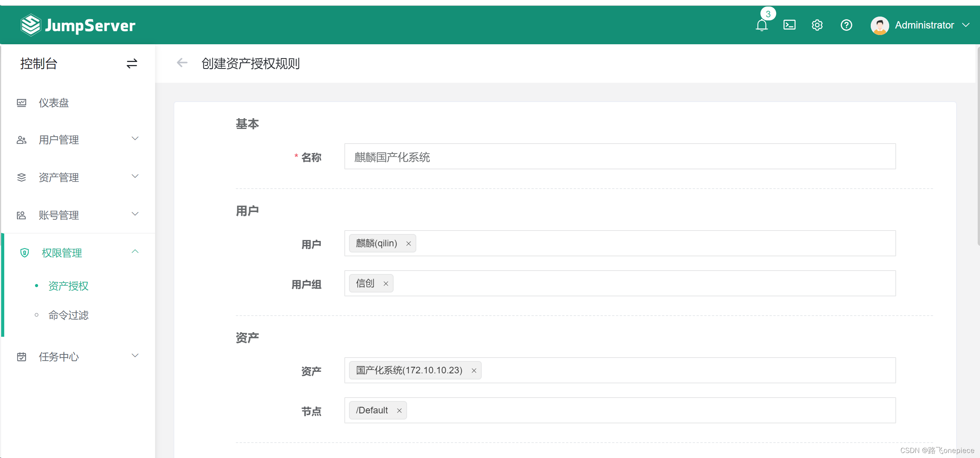Click the task center calendar icon
This screenshot has height=458, width=980.
click(x=22, y=357)
